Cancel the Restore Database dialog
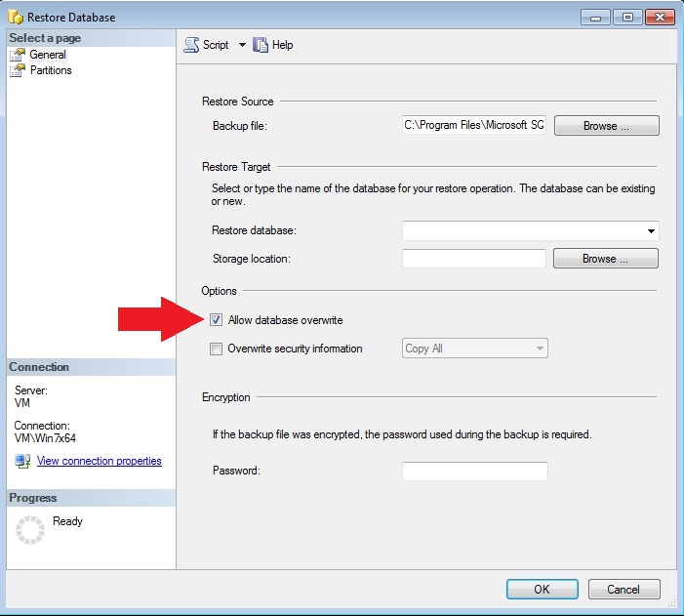The width and height of the screenshot is (684, 616). tap(623, 589)
